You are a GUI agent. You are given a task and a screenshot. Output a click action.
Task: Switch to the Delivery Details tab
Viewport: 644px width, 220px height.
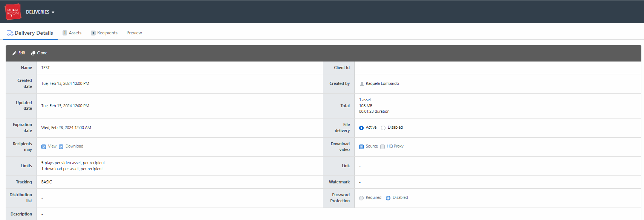[x=30, y=33]
